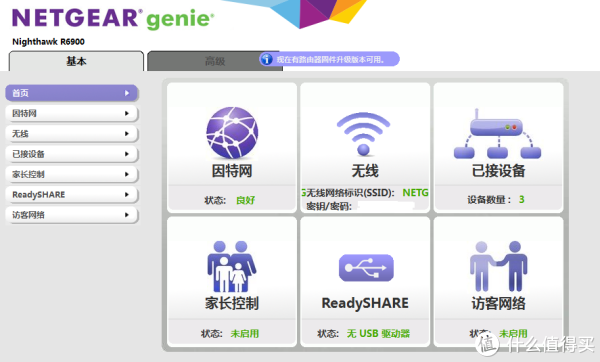Image resolution: width=600 pixels, height=362 pixels.
Task: Select 首页 in the sidebar
Action: point(71,93)
